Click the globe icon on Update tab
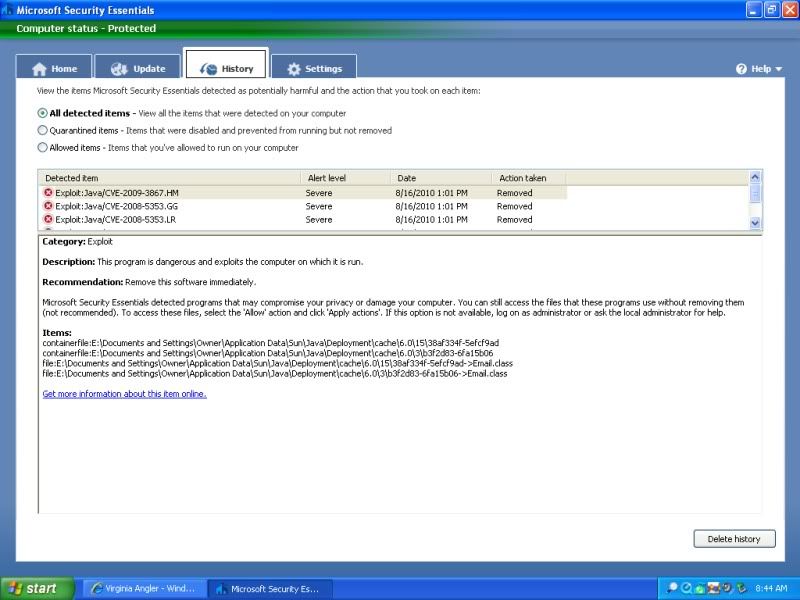This screenshot has height=600, width=800. point(119,69)
